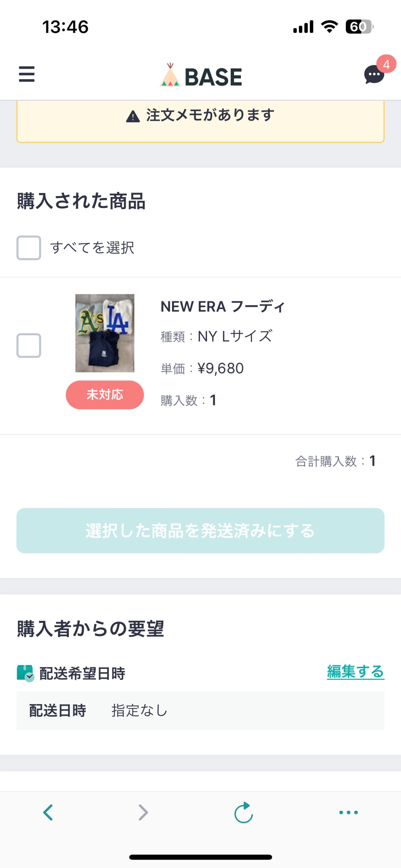401x868 pixels.
Task: Tap the delivery date package icon
Action: click(x=25, y=673)
